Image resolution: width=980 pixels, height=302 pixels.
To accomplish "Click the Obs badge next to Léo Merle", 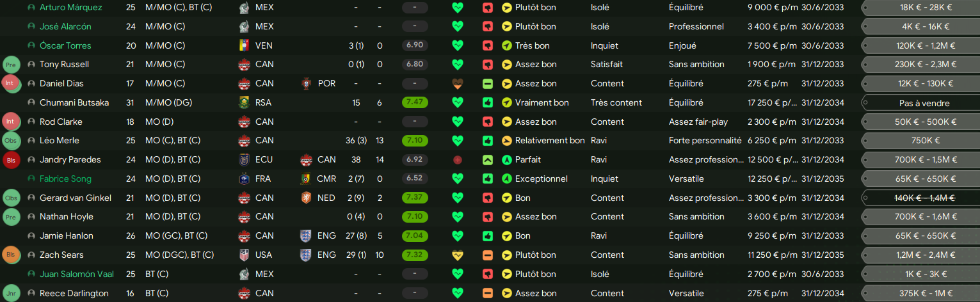I will coord(11,141).
